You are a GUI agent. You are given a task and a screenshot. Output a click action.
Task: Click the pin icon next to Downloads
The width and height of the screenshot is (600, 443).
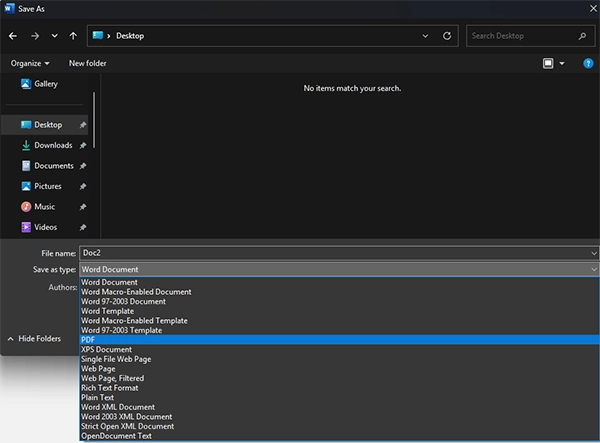click(83, 145)
